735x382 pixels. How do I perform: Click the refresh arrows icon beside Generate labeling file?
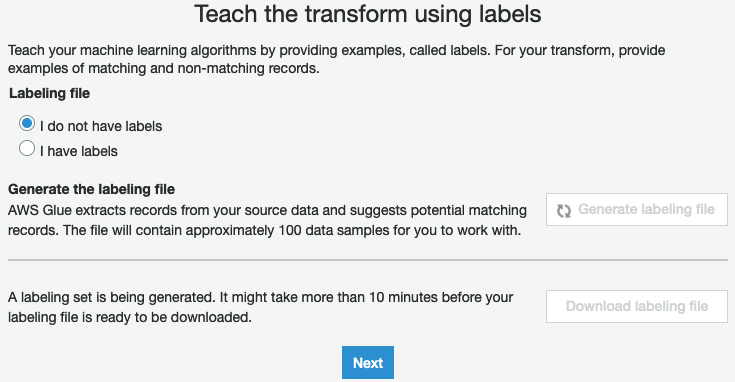point(564,210)
